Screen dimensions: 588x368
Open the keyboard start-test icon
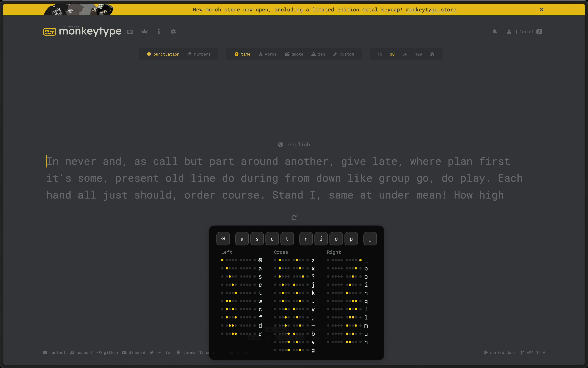pos(130,32)
